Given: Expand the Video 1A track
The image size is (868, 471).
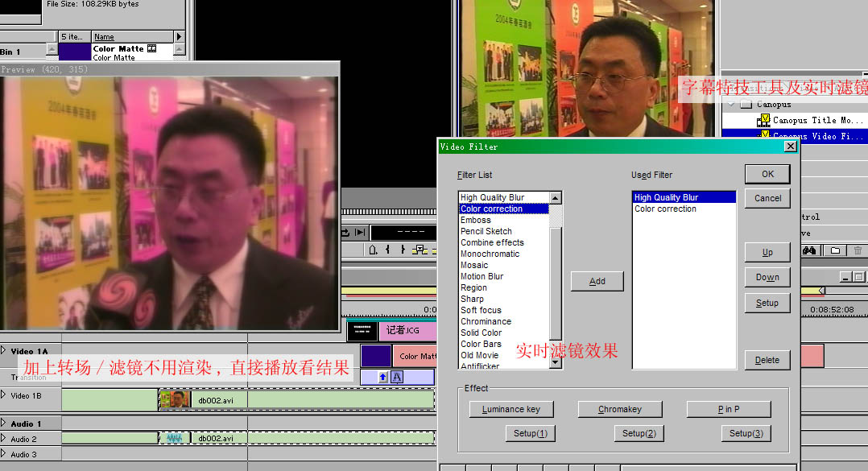Looking at the screenshot, I should pos(3,350).
